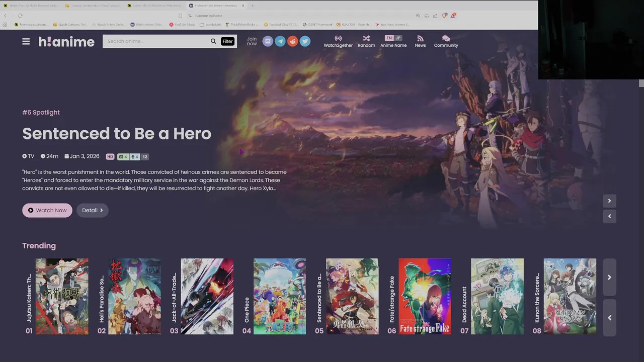Reload the page in the browser
This screenshot has height=362, width=644.
coord(20,16)
